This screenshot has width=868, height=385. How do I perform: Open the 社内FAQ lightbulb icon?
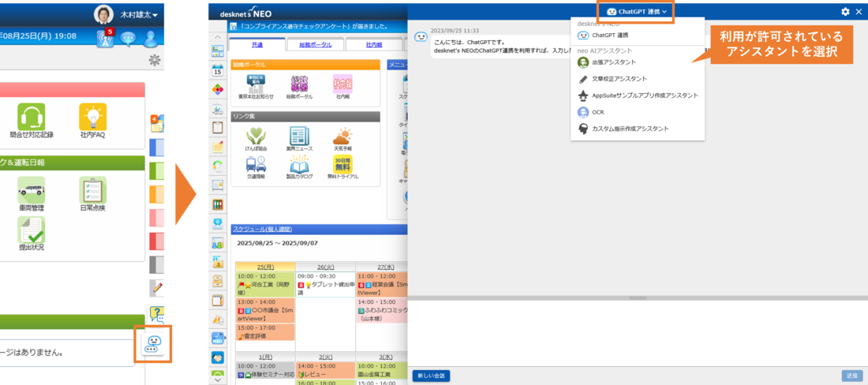click(92, 118)
